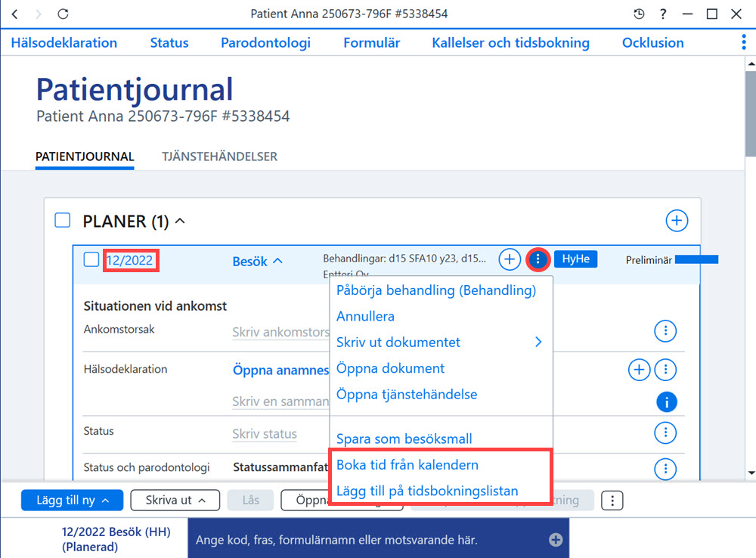This screenshot has width=756, height=558.
Task: Switch to the TJÄNSTEHÄNDELSER tab
Action: [219, 157]
